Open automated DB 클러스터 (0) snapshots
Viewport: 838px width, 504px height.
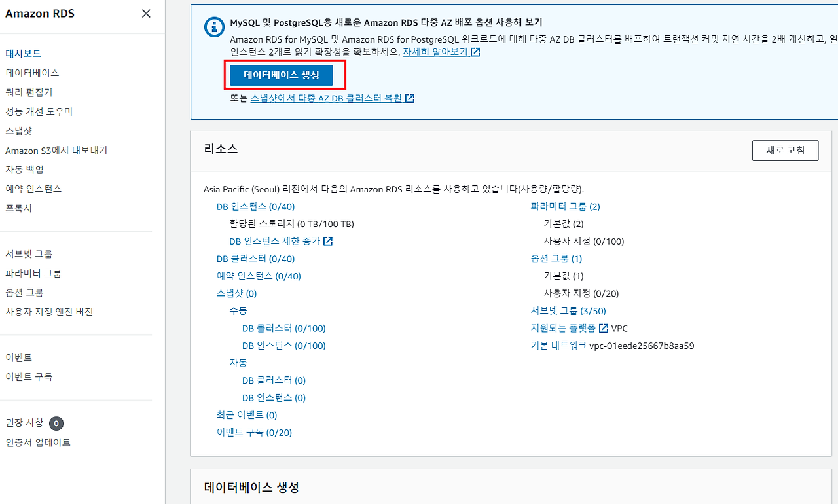[x=274, y=380]
